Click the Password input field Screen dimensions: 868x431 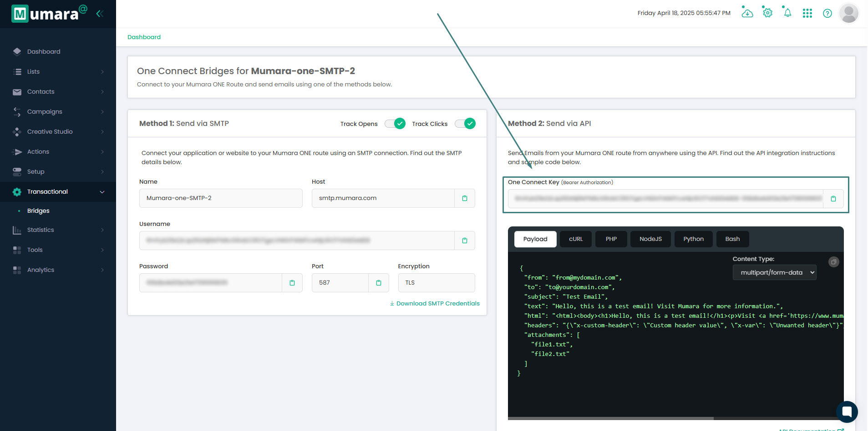211,283
